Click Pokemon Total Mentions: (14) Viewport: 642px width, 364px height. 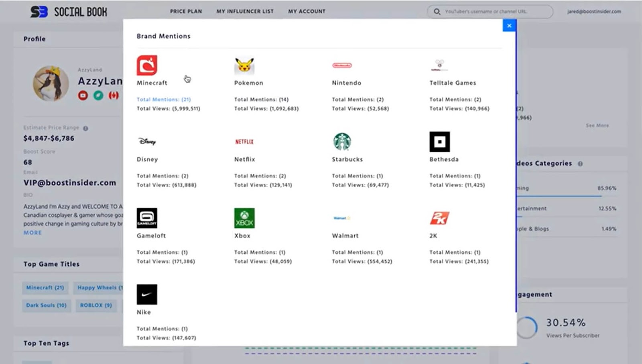coord(262,100)
